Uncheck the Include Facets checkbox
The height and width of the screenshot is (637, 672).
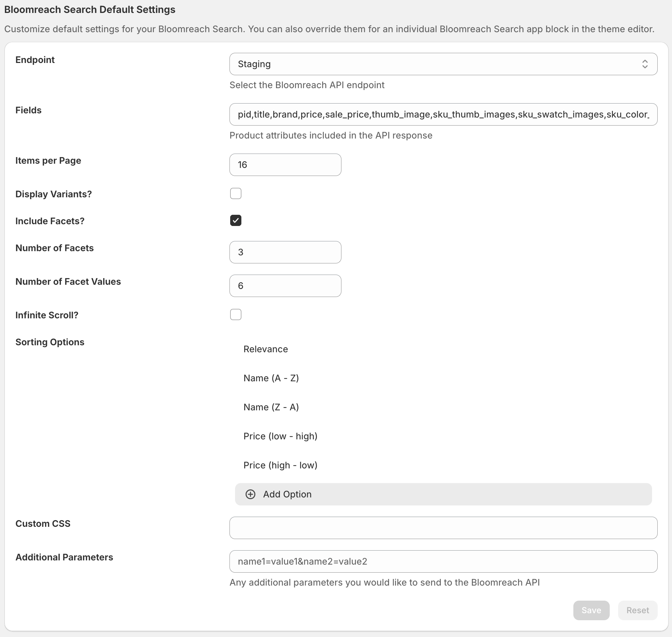[x=236, y=220]
